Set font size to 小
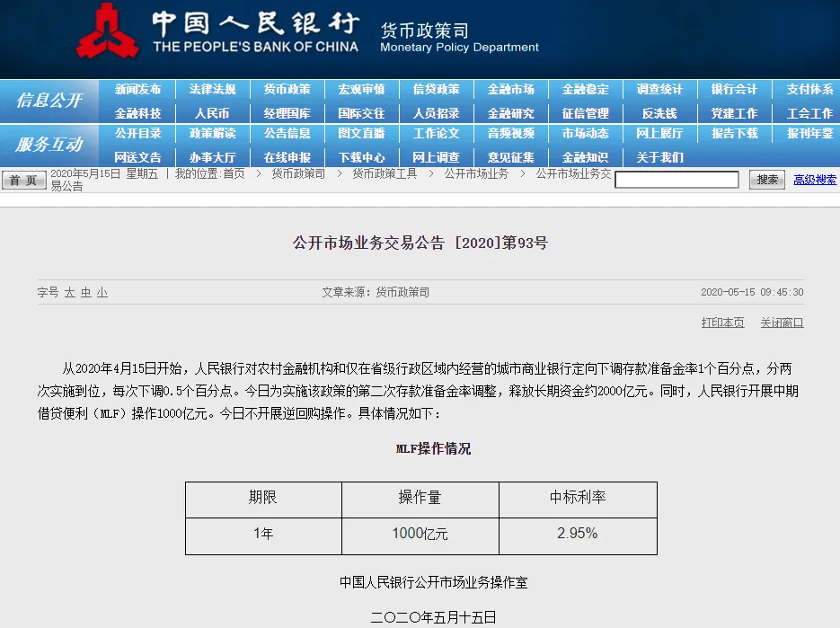Viewport: 840px width, 628px height. pyautogui.click(x=102, y=293)
